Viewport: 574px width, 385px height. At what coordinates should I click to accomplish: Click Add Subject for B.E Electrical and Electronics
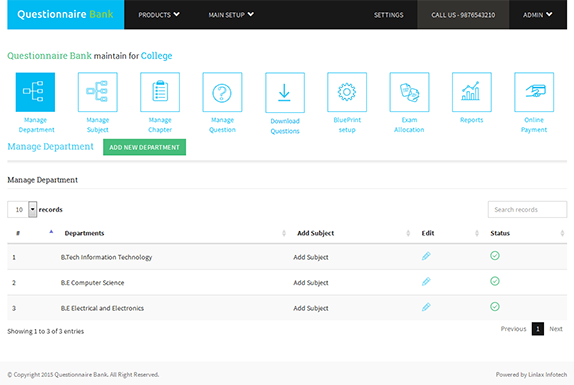point(310,308)
